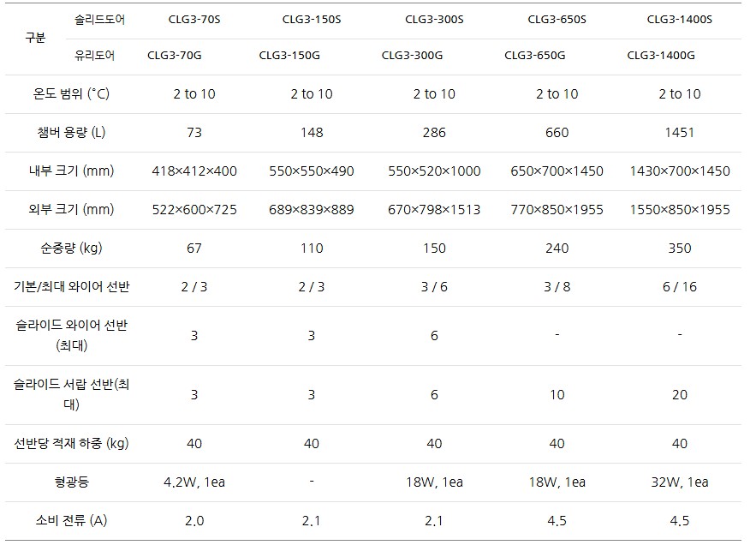Image resolution: width=756 pixels, height=545 pixels.
Task: Select the 유리도어 row label
Action: 95,57
